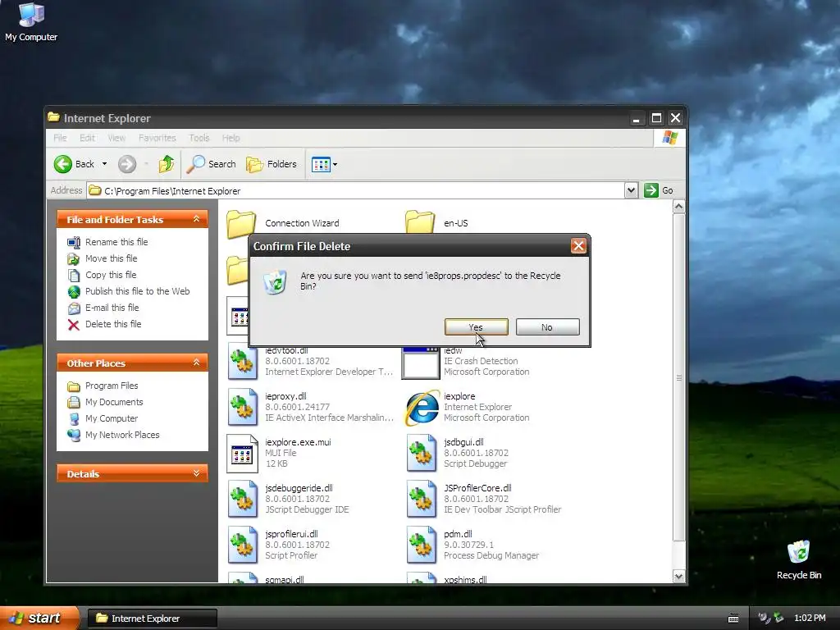The image size is (840, 630).
Task: Open the Favorites menu
Action: 157,138
